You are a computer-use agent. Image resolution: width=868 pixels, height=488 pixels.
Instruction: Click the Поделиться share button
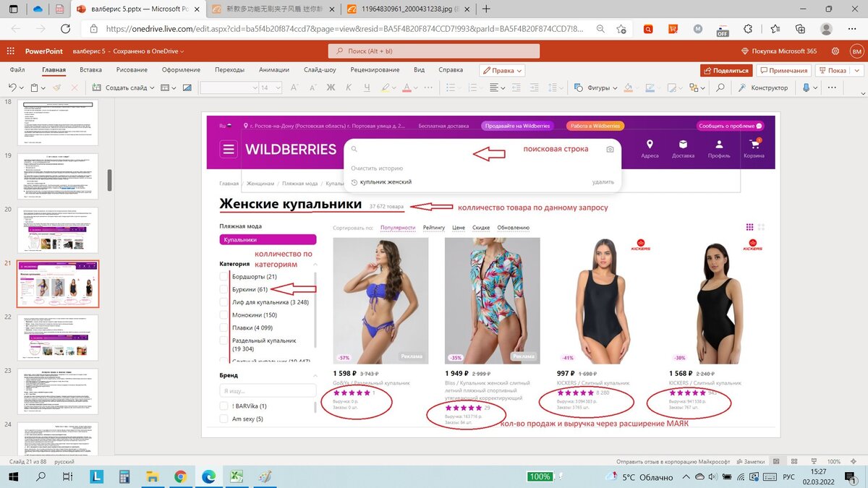click(726, 70)
